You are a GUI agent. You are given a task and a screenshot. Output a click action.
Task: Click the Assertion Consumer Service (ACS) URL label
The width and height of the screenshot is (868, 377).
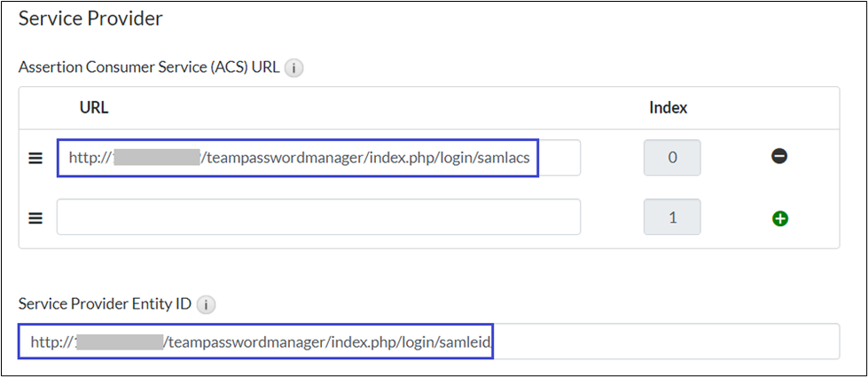point(148,67)
